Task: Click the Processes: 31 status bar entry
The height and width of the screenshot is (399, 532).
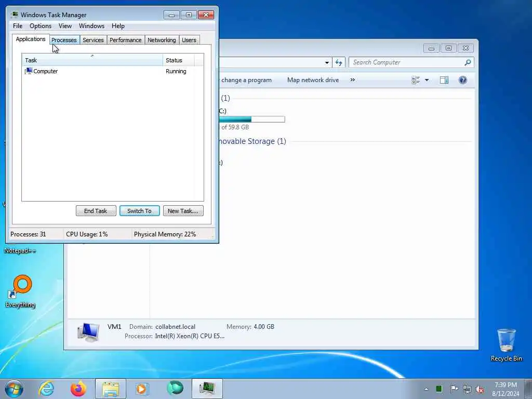Action: (x=28, y=234)
